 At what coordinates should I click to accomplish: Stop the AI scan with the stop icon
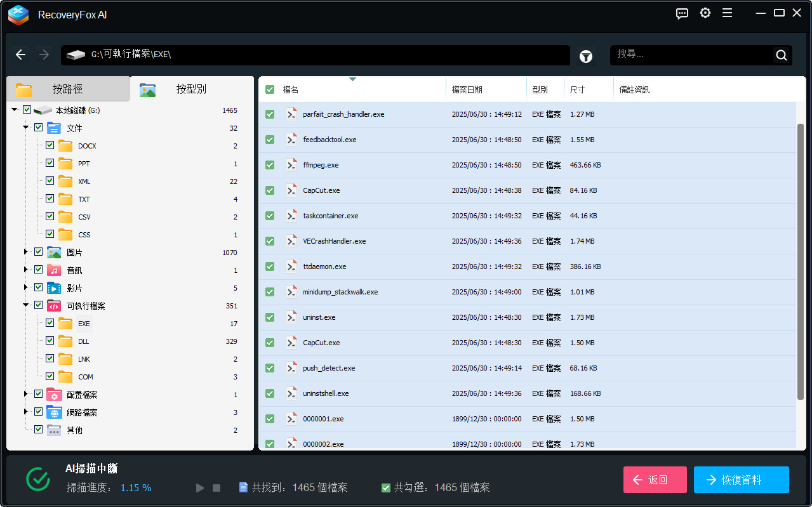(216, 487)
